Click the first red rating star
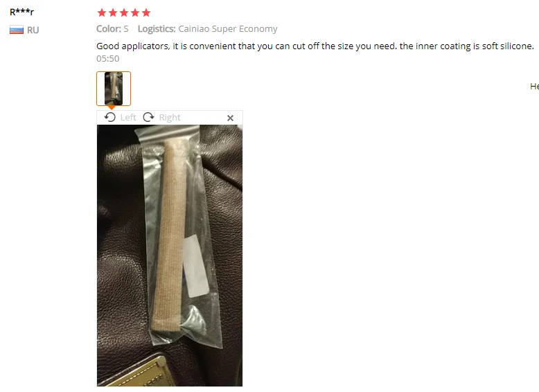The width and height of the screenshot is (539, 392). click(x=102, y=12)
